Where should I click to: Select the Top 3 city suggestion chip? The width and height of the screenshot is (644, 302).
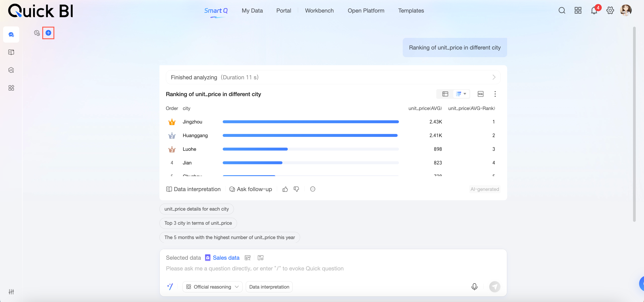(198, 223)
